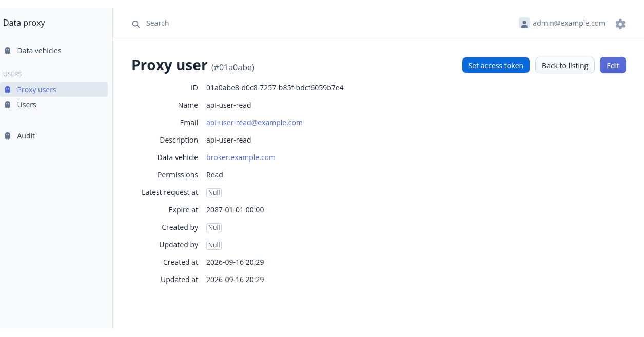This screenshot has height=337, width=644.
Task: Click the user avatar icon in header
Action: tap(524, 23)
